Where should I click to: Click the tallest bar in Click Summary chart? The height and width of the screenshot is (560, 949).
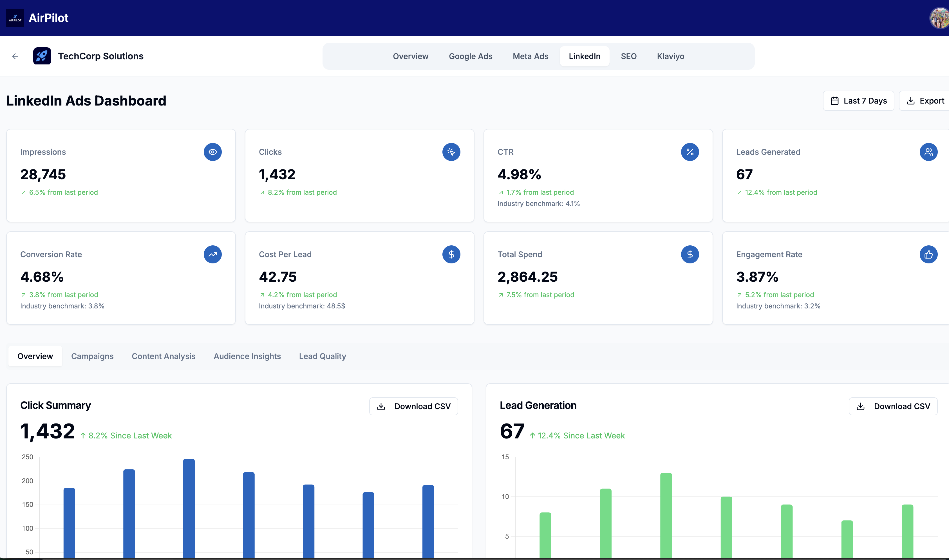coord(189,509)
